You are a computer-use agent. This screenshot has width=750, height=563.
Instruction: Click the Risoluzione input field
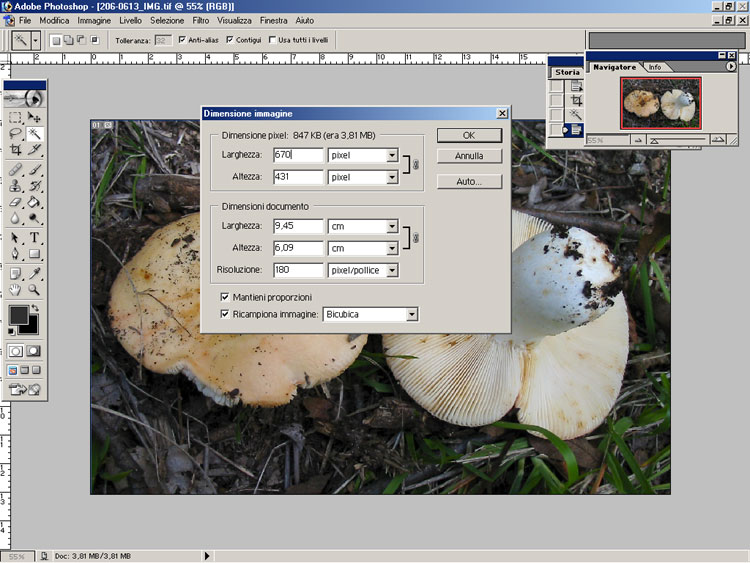(297, 270)
